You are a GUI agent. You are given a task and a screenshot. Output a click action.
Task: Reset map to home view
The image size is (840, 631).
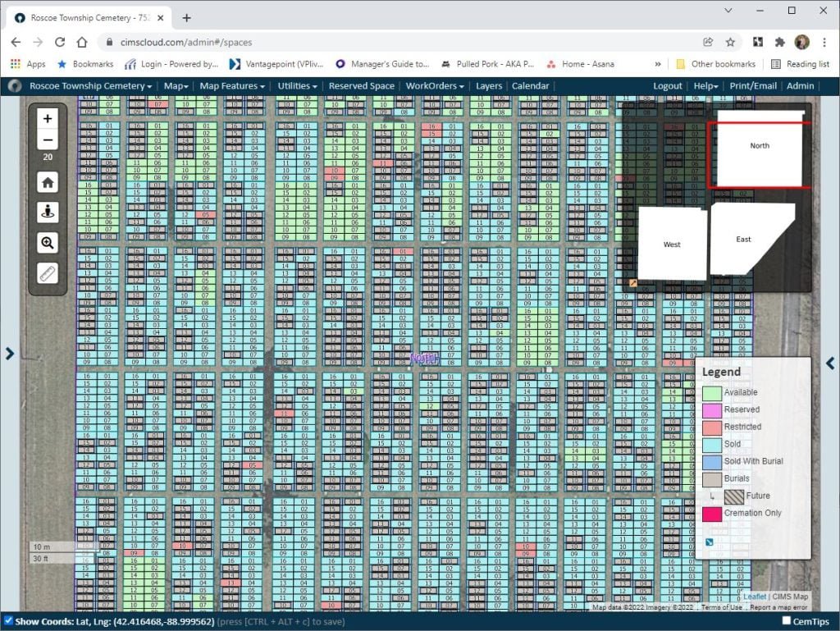[48, 182]
